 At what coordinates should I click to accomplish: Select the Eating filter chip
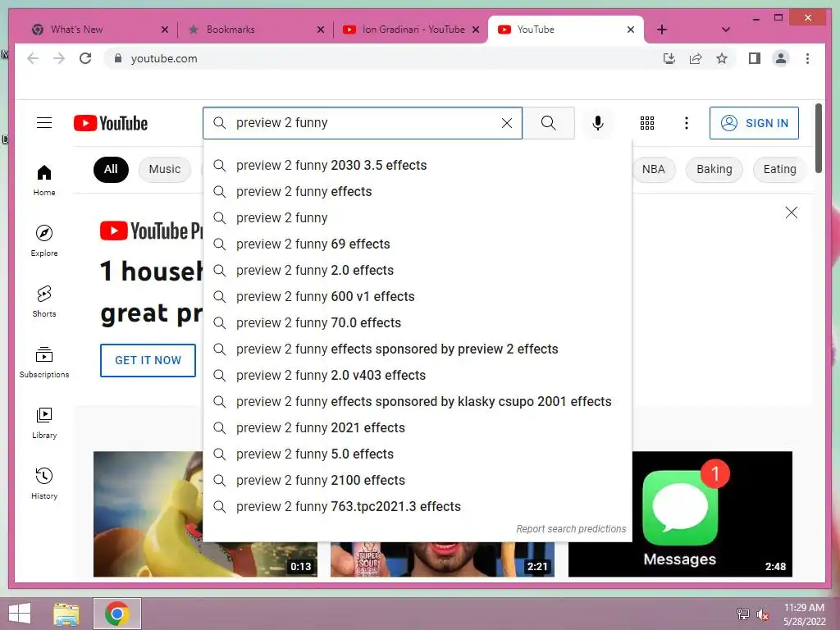pos(779,169)
